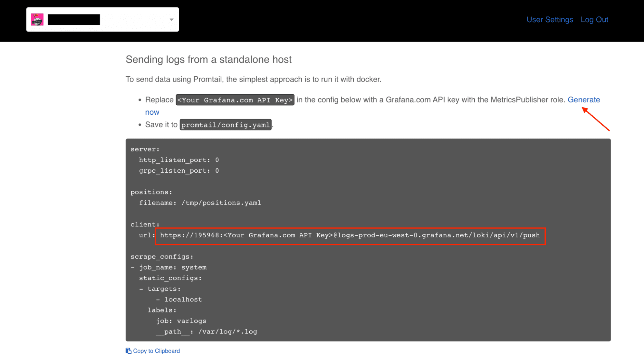Click the '__path__: /var/log/*.log' line
This screenshot has height=354, width=644.
206,332
